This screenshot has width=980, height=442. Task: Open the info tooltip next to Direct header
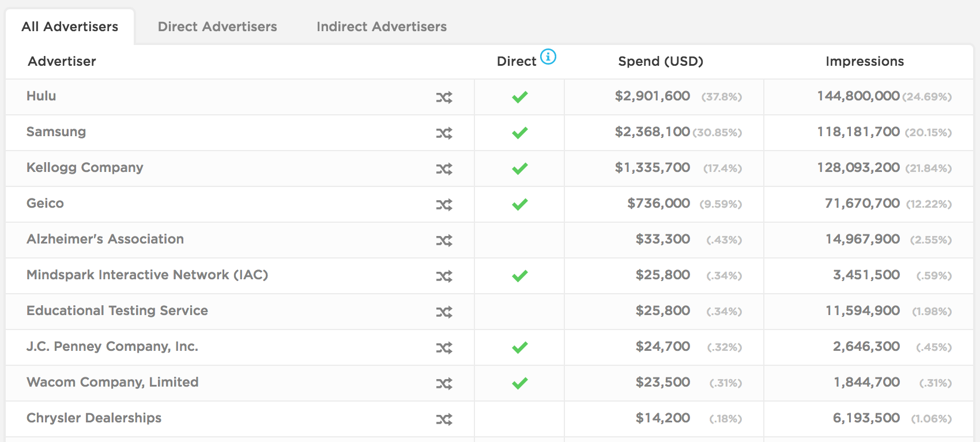click(x=549, y=57)
